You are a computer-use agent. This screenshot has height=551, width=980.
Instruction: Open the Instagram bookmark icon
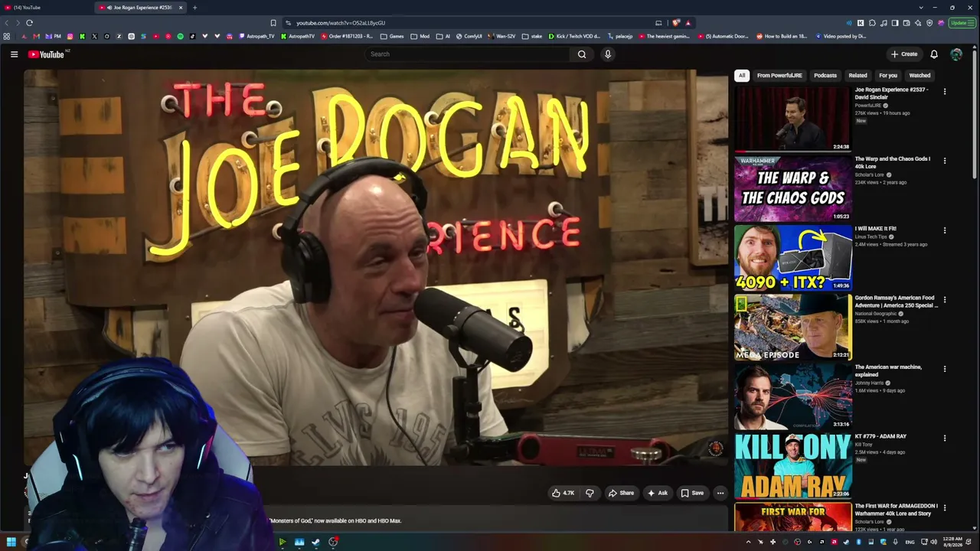tap(70, 36)
